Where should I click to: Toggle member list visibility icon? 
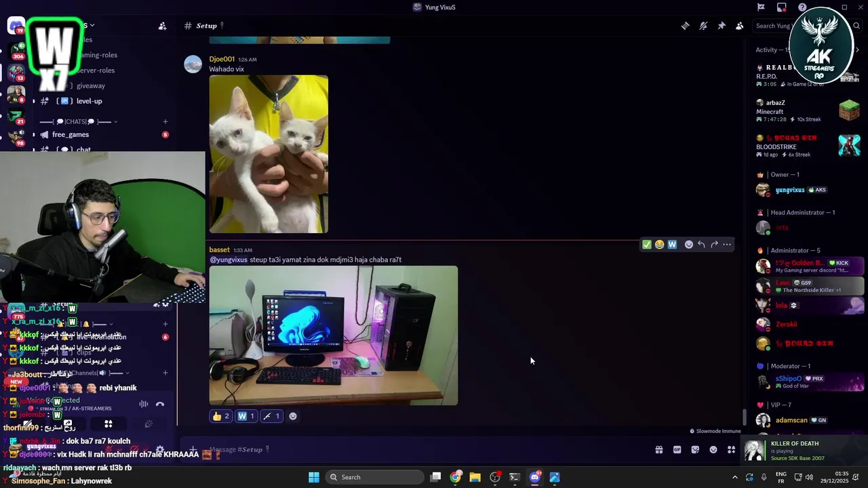coord(739,26)
